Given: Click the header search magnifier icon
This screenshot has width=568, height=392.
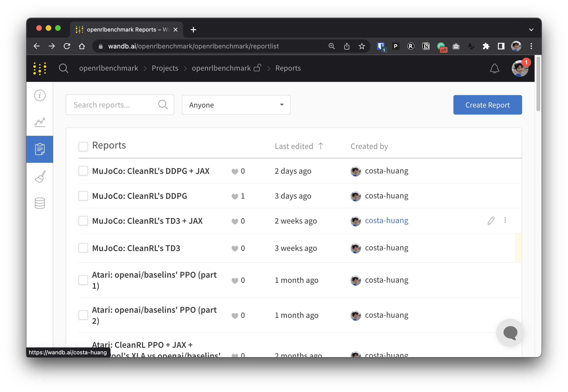Looking at the screenshot, I should 63,68.
